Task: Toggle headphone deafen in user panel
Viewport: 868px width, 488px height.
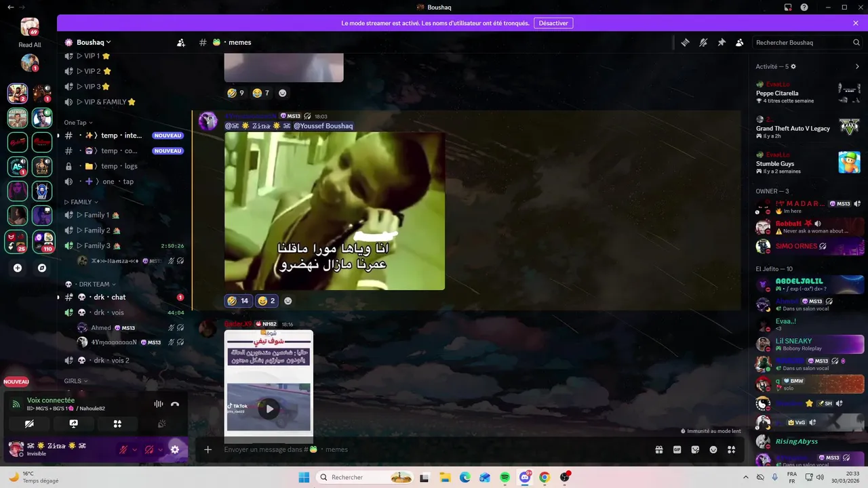Action: pos(149,449)
